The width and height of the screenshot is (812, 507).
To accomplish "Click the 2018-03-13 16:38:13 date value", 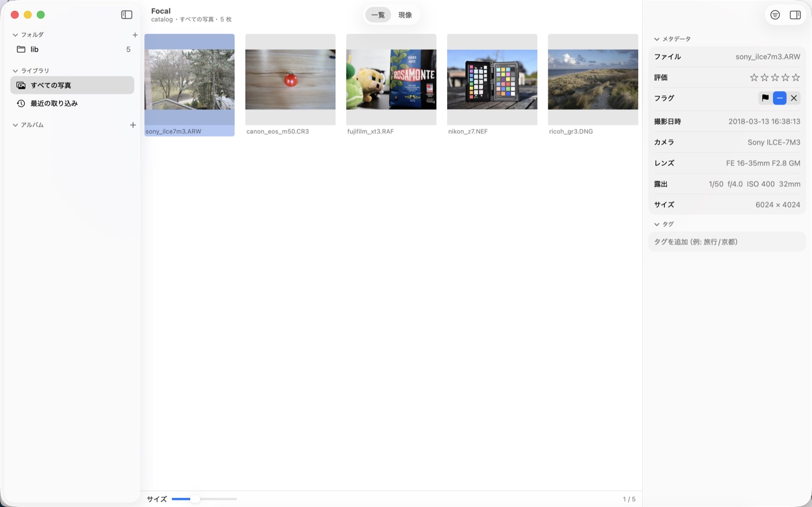I will pos(764,121).
